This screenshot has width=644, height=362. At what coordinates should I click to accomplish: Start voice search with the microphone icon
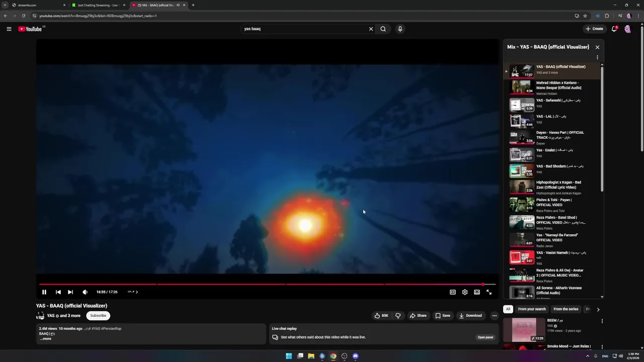(400, 29)
